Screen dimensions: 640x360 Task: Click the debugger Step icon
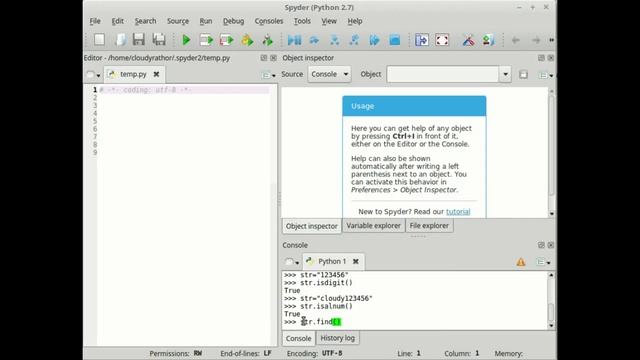(x=314, y=40)
